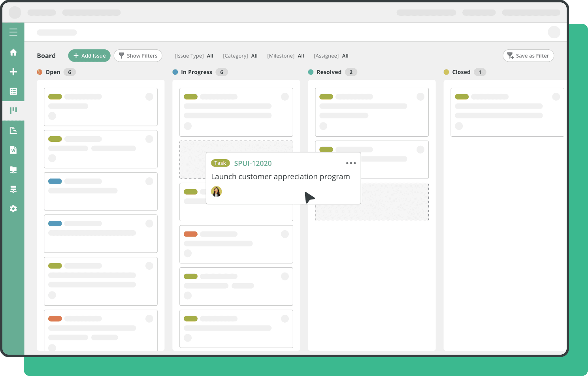The width and height of the screenshot is (588, 376).
Task: Click the Task label on the SPUI-12020 card
Action: (x=220, y=163)
